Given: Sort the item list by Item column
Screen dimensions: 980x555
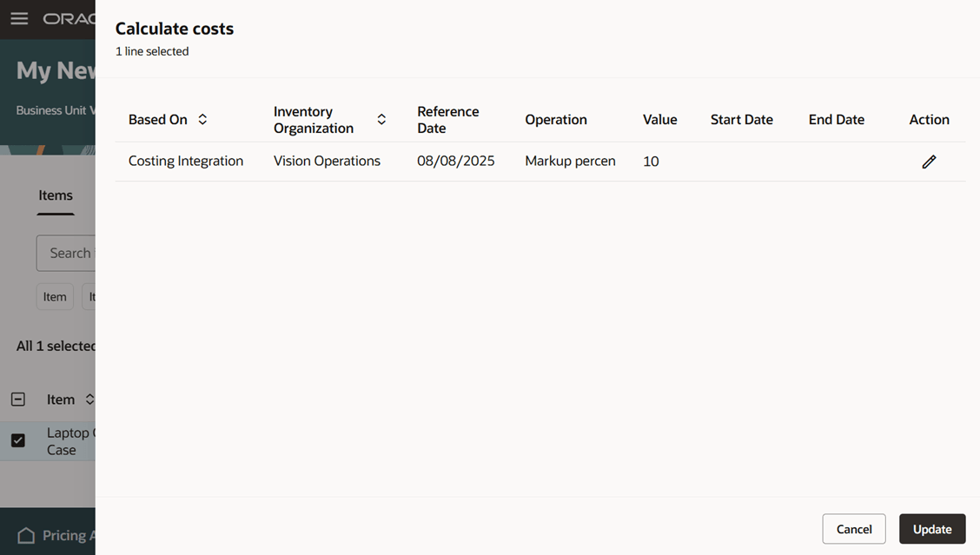Looking at the screenshot, I should pos(89,399).
